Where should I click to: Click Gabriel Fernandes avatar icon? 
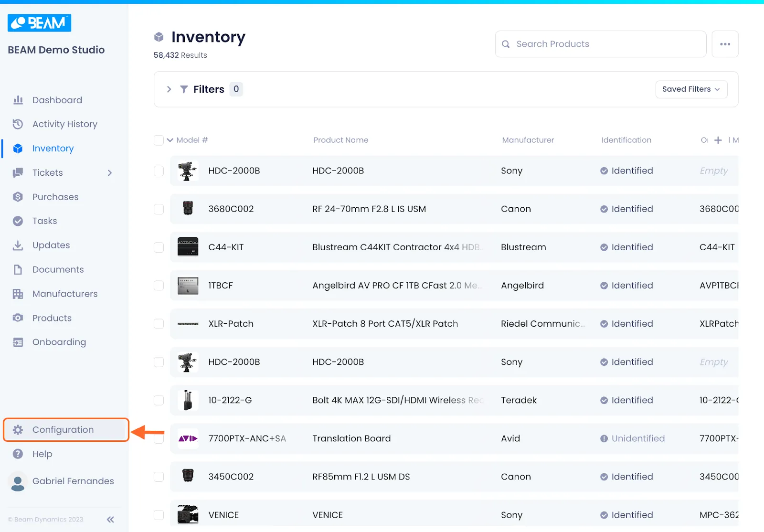click(18, 481)
